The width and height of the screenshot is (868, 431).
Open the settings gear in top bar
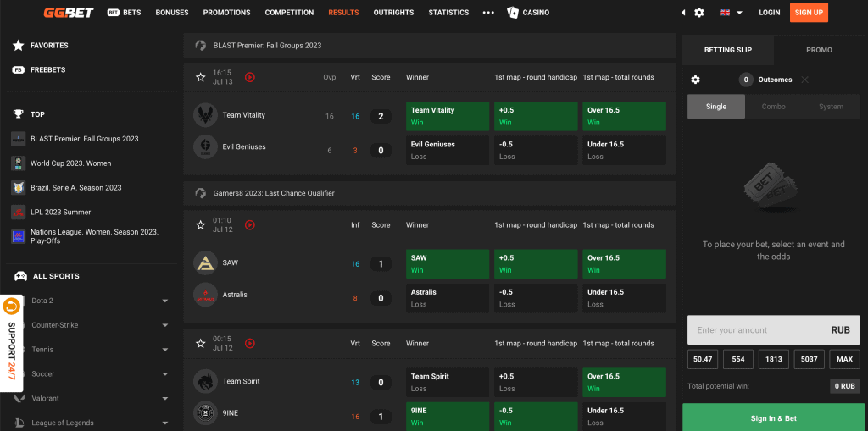coord(699,12)
